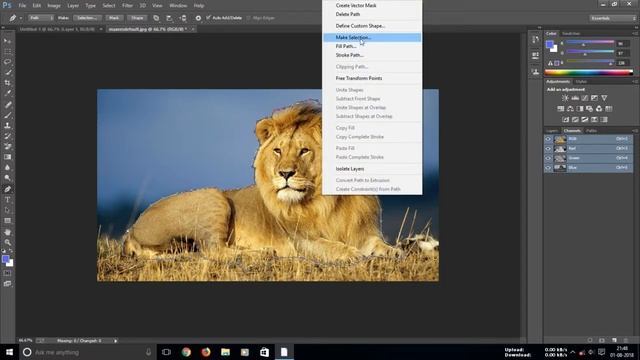Hide the RGB channel eye

click(548, 139)
